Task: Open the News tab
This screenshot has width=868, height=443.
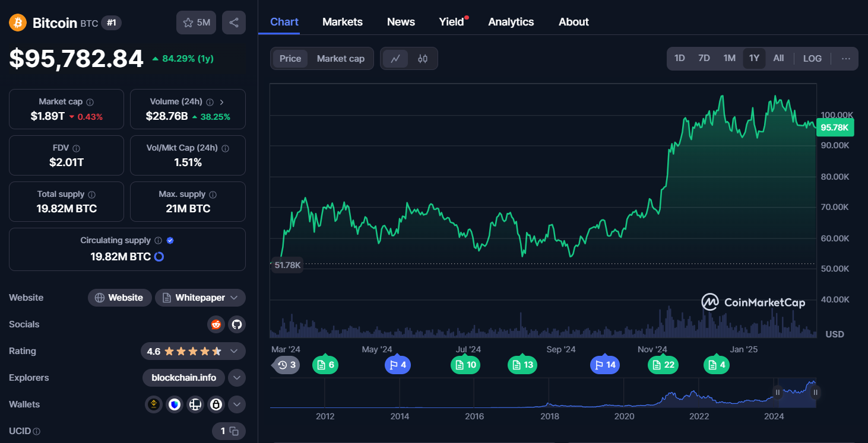Action: point(401,22)
